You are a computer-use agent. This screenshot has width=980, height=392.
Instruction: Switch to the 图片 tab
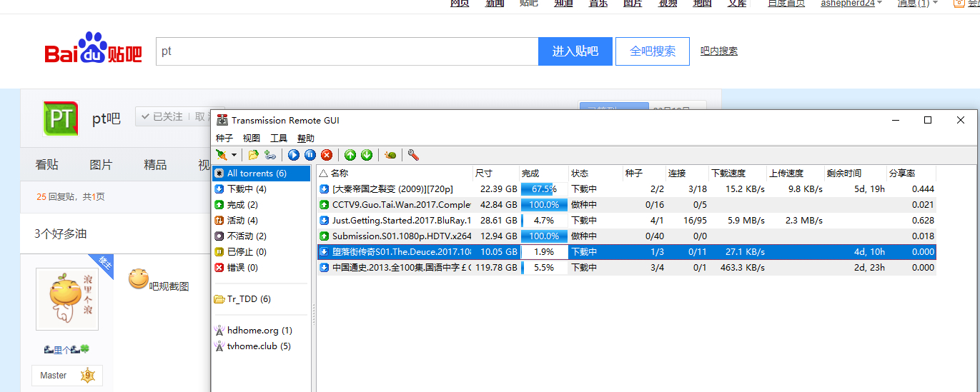tap(101, 165)
